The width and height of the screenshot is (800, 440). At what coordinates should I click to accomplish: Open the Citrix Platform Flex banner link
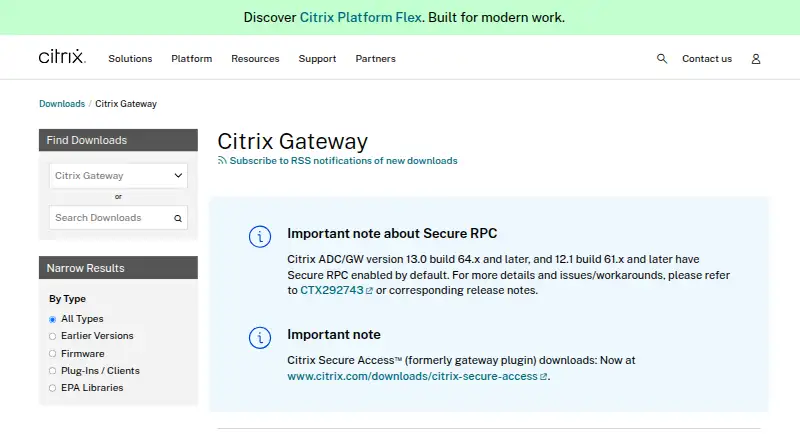(x=361, y=17)
